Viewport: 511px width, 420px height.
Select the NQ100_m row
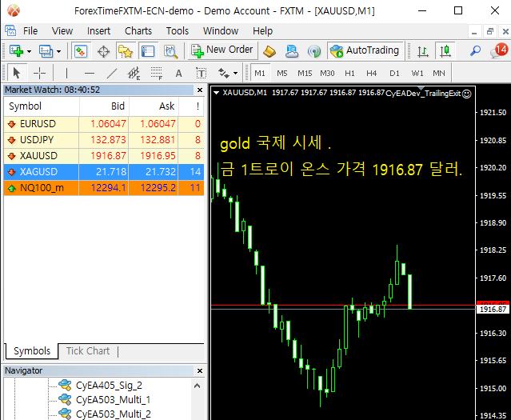pyautogui.click(x=104, y=188)
